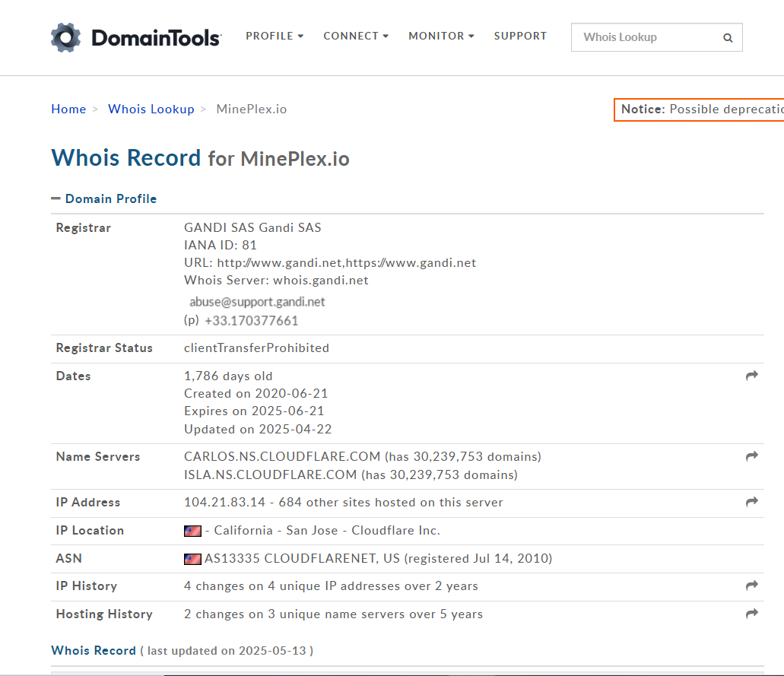Viewport: 784px width, 676px height.
Task: Open the SUPPORT menu item
Action: tap(520, 36)
